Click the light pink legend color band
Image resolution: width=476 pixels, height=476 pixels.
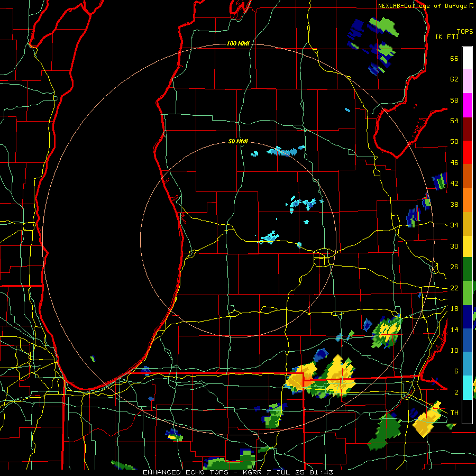[467, 81]
